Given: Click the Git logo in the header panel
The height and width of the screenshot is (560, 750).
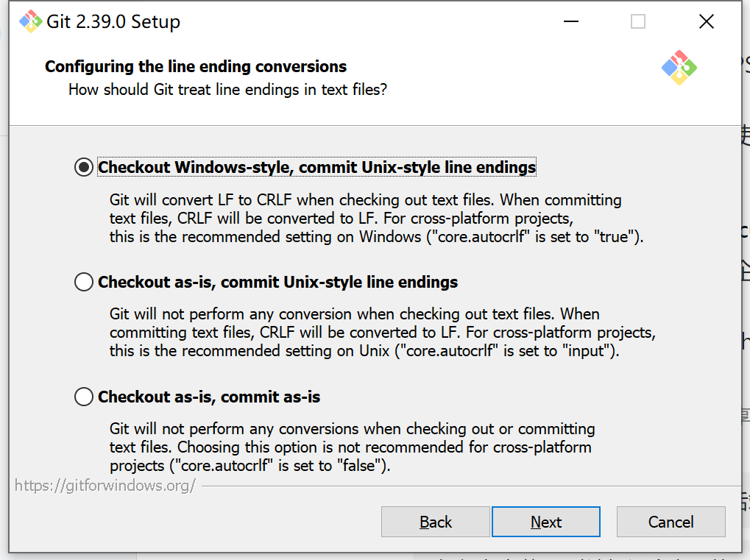Looking at the screenshot, I should coord(679,68).
